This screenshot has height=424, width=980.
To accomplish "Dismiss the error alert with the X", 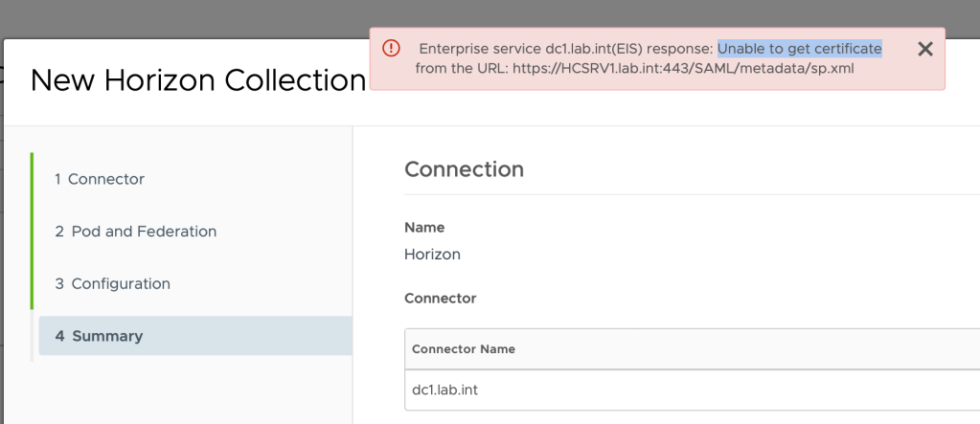I will point(924,50).
